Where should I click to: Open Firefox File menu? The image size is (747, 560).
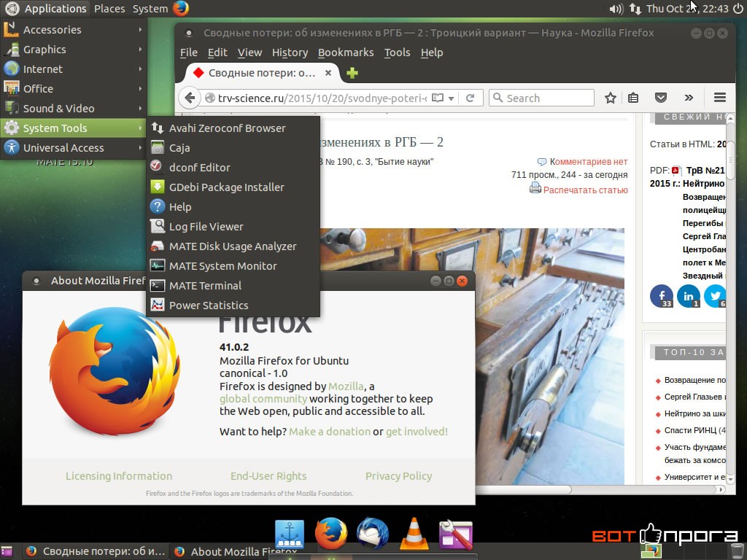tap(189, 52)
